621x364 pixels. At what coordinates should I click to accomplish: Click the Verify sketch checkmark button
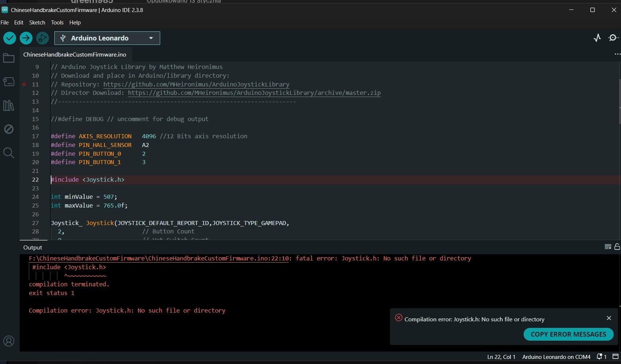[x=9, y=38]
